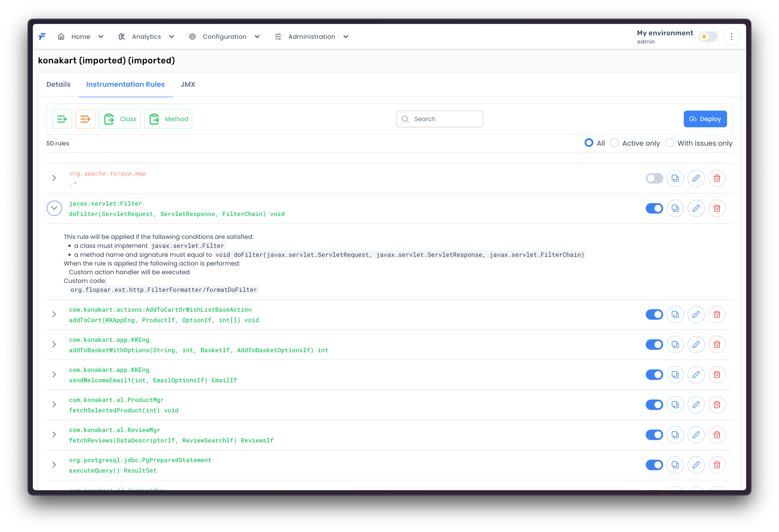Select the Active only radio button
The image size is (779, 532).
(614, 143)
